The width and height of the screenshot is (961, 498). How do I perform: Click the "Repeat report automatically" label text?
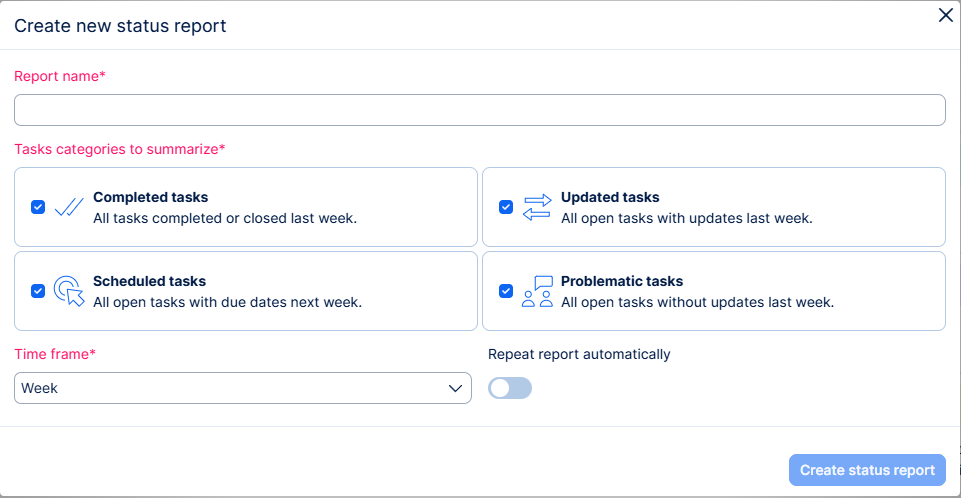[x=579, y=354]
